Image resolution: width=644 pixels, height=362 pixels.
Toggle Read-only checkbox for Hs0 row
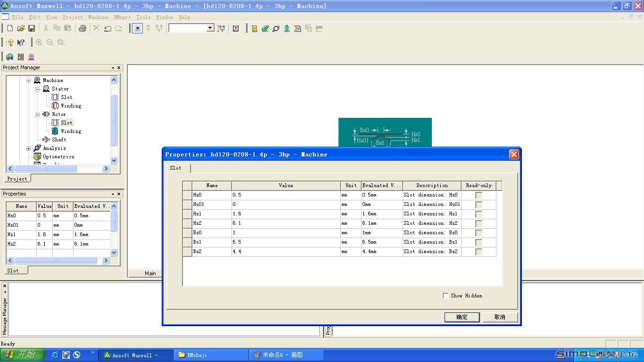point(479,195)
